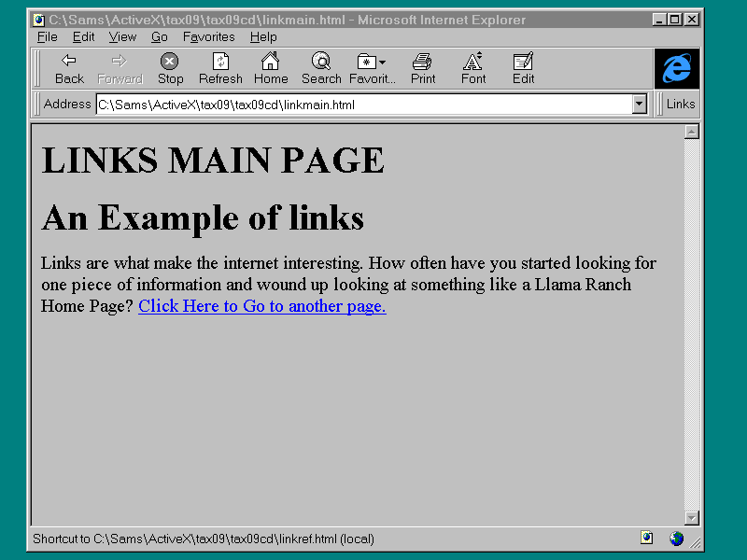
Task: Go to the Home page icon
Action: point(270,62)
